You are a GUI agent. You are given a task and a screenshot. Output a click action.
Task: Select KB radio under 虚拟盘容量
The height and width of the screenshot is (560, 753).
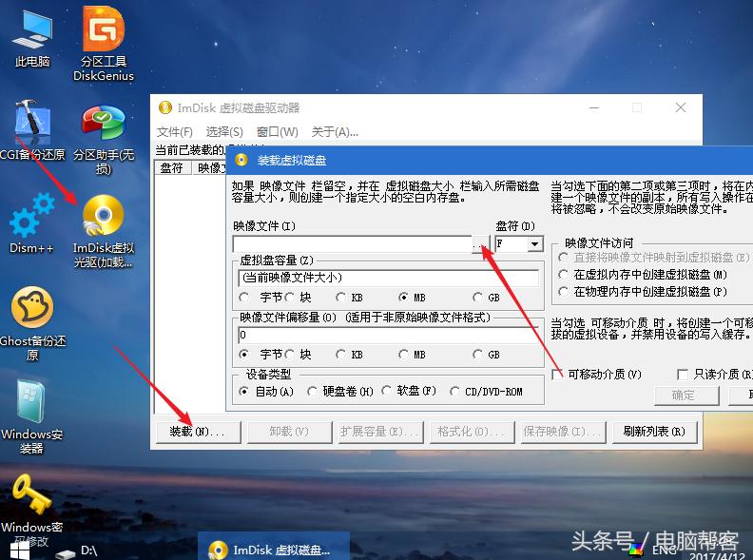click(341, 298)
